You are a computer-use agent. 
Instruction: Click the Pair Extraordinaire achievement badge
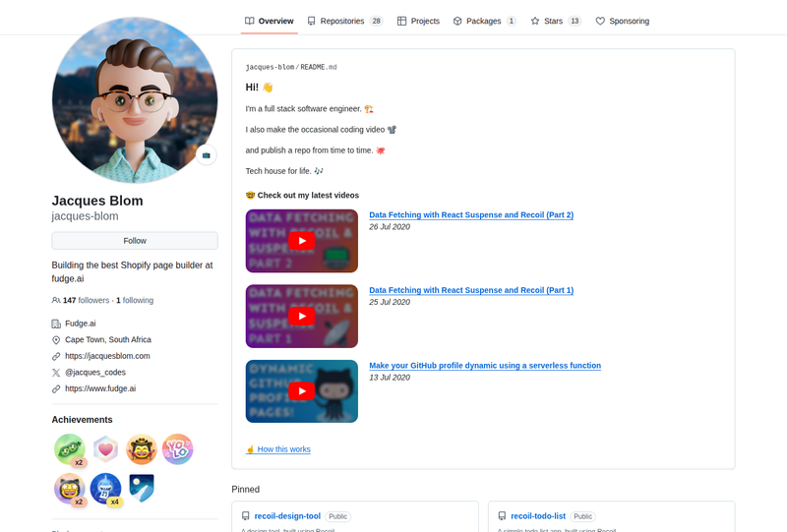70,449
